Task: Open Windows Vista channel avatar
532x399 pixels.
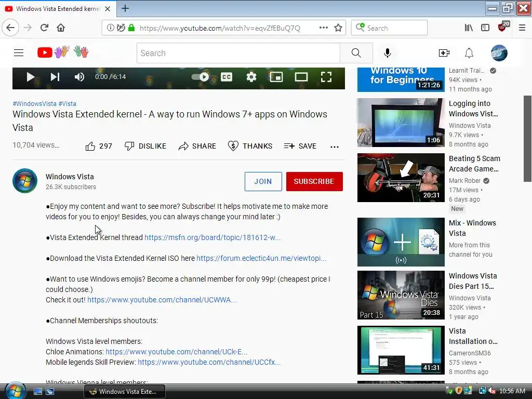Action: click(25, 181)
